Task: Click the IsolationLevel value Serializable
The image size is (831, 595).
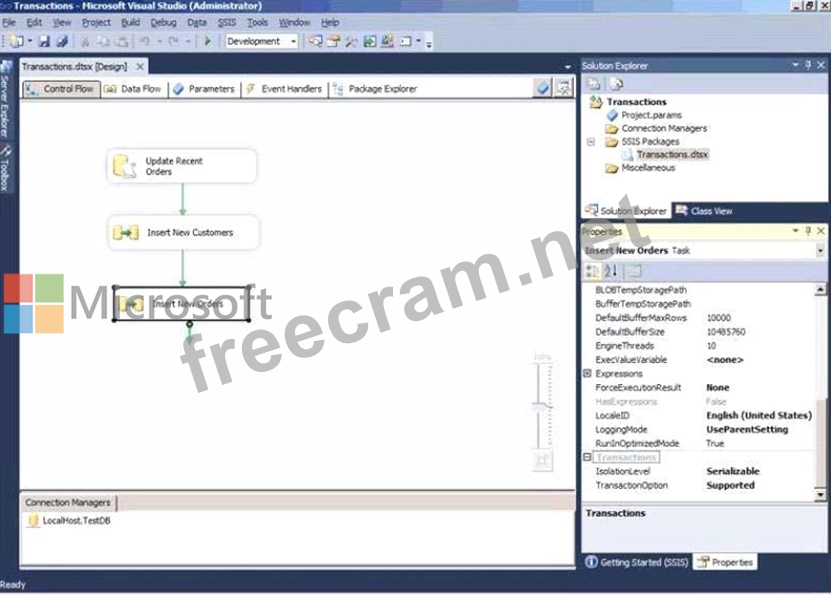Action: coord(732,471)
